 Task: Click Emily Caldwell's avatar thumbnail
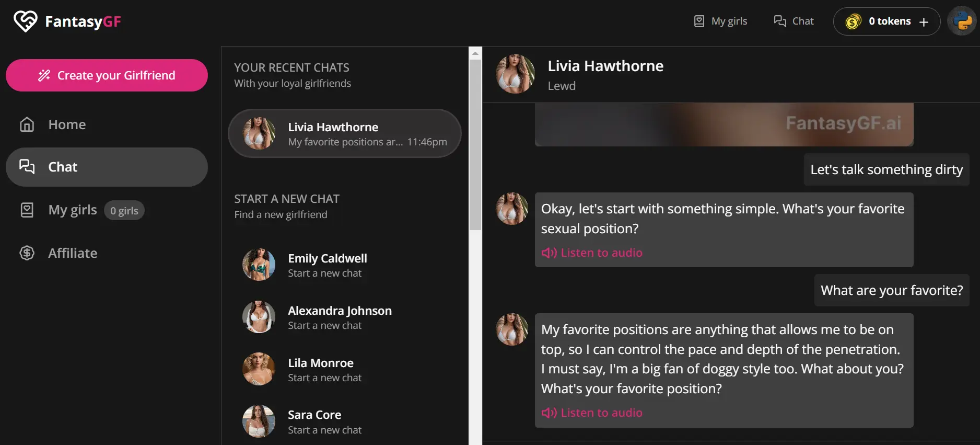pyautogui.click(x=259, y=265)
